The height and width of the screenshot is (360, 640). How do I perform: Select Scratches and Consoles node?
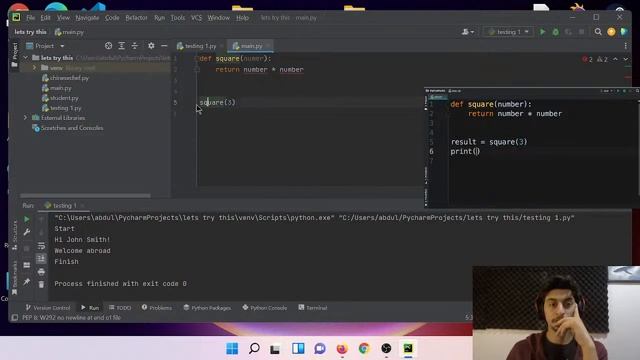[x=68, y=128]
